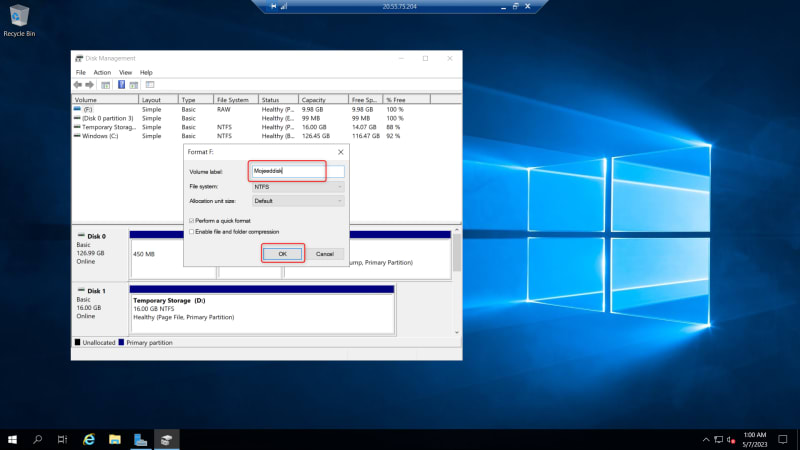Click the blue Help question-mark toolbar icon
The width and height of the screenshot is (800, 450).
pyautogui.click(x=121, y=85)
